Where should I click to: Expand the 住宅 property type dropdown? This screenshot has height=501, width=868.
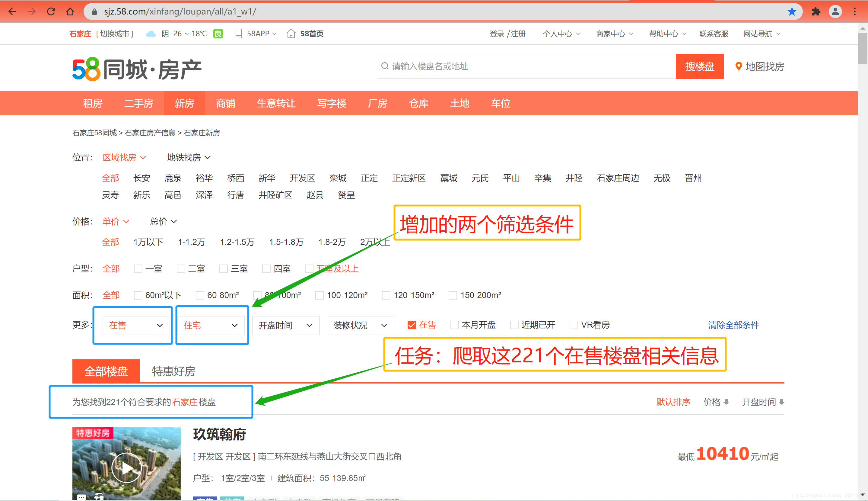coord(211,325)
